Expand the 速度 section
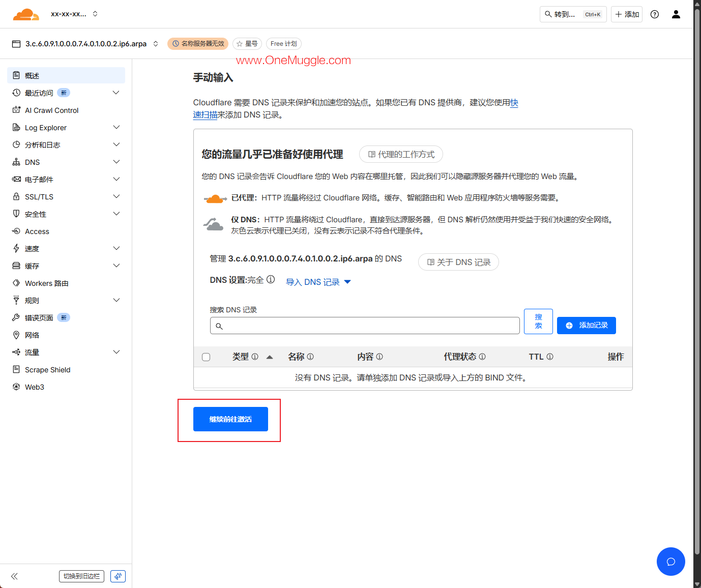 coord(116,248)
